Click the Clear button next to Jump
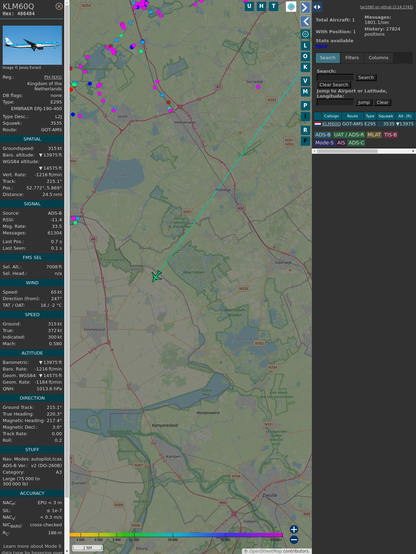The height and width of the screenshot is (554, 416). coord(382,102)
